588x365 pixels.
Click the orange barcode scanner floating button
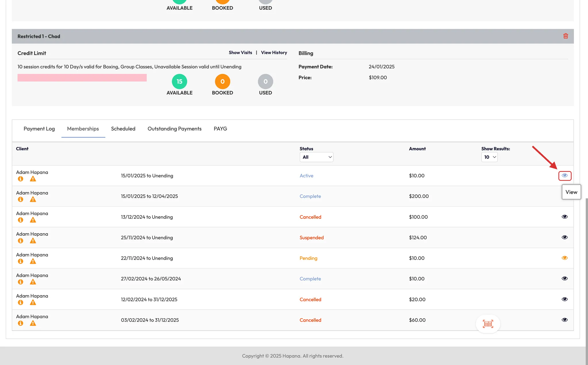click(x=488, y=324)
